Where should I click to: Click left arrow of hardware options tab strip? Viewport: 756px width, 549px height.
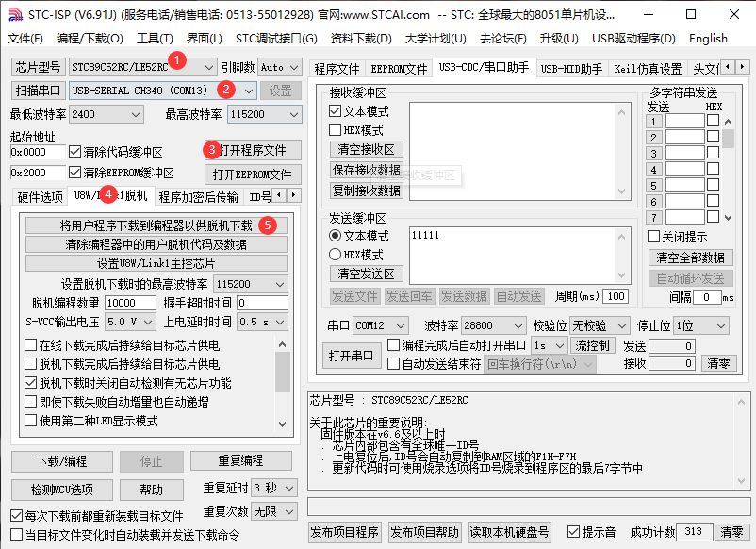tap(279, 195)
